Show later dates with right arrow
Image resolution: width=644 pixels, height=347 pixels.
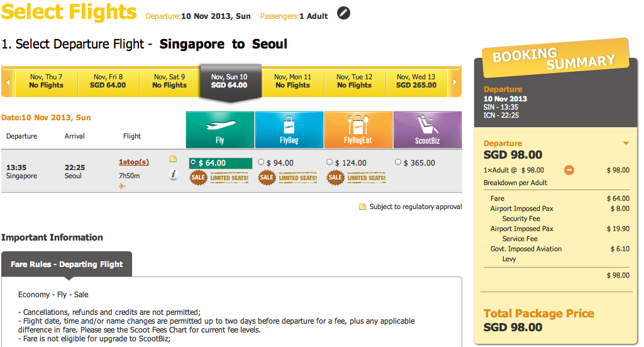click(454, 82)
